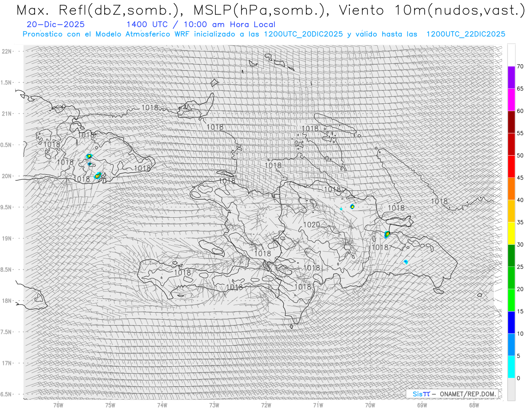Click the '70W' longitude axis label
Image resolution: width=532 pixels, height=411 pixels.
coord(370,405)
